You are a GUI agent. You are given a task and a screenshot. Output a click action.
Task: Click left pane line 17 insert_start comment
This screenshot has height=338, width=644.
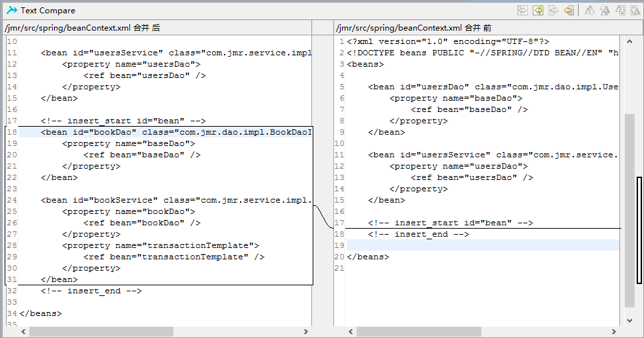click(x=123, y=121)
